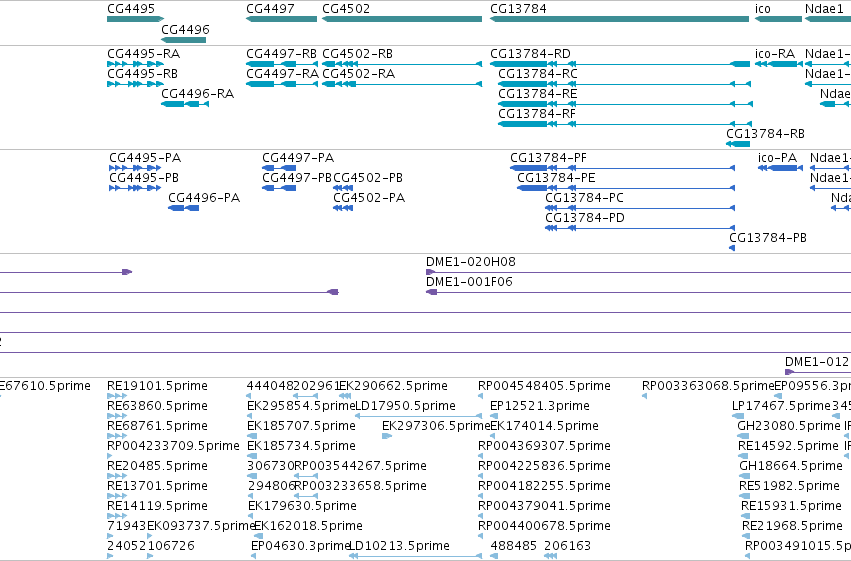
Task: Click the EK174014.5prime EST
Action: tap(494, 436)
